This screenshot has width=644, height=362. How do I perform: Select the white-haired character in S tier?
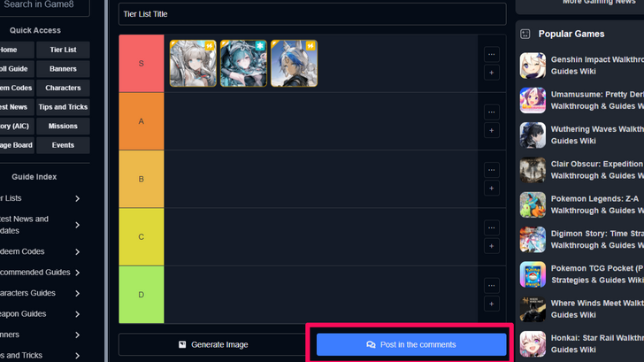pos(193,63)
